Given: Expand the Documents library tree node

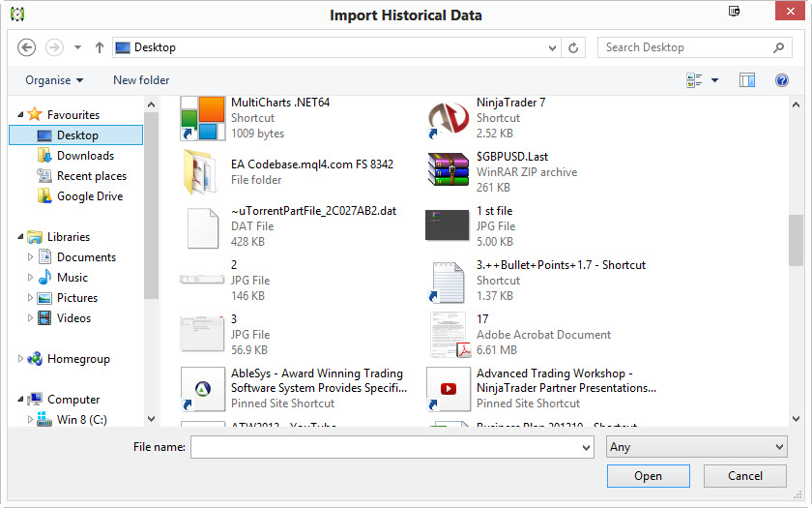Looking at the screenshot, I should (31, 257).
